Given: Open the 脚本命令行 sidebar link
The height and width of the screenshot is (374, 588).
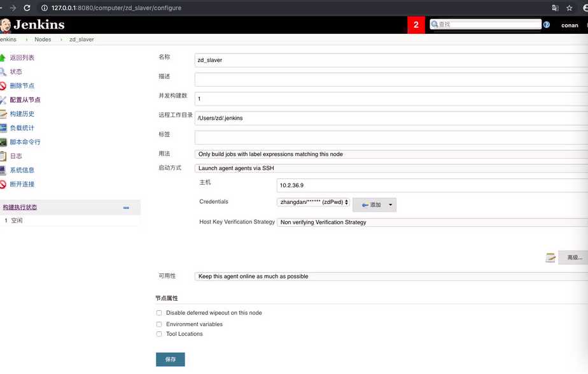Looking at the screenshot, I should 25,142.
